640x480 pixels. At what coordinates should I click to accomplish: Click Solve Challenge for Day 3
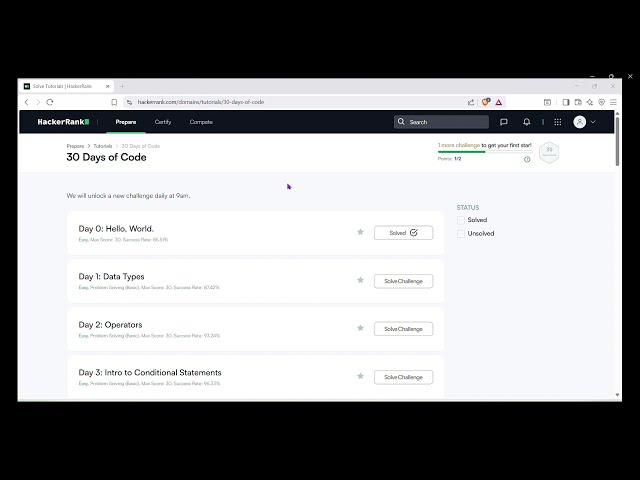[403, 377]
